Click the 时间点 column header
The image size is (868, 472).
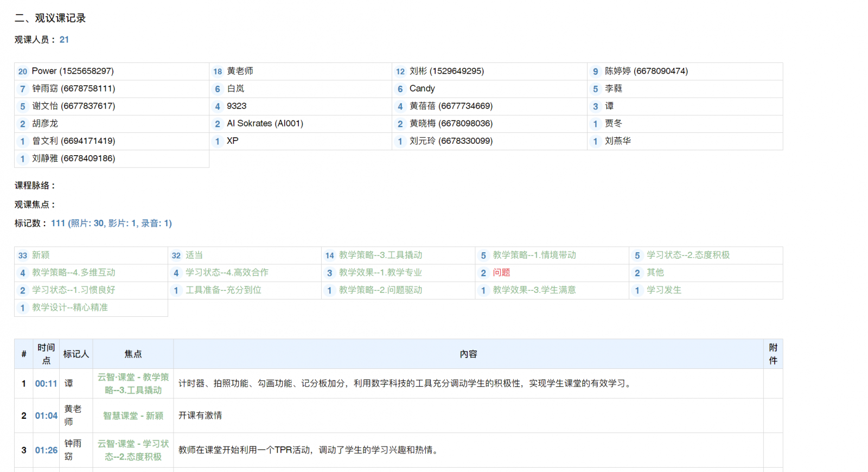click(x=46, y=354)
